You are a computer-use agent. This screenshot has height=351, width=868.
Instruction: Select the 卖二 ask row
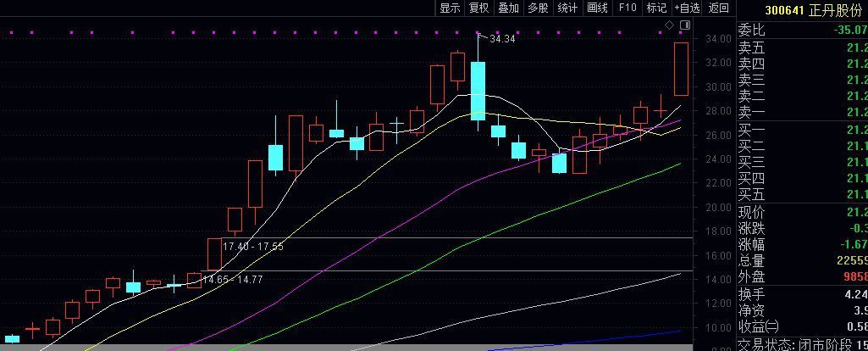coord(802,97)
